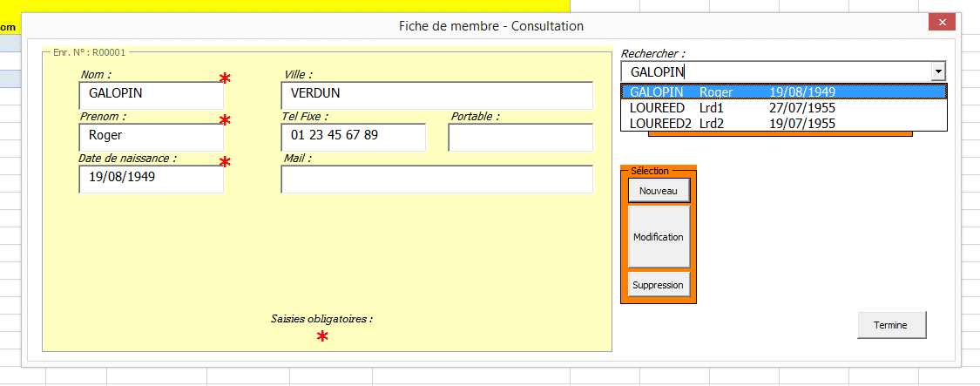Click the Tel Fixe field
This screenshot has height=386, width=980.
(354, 137)
